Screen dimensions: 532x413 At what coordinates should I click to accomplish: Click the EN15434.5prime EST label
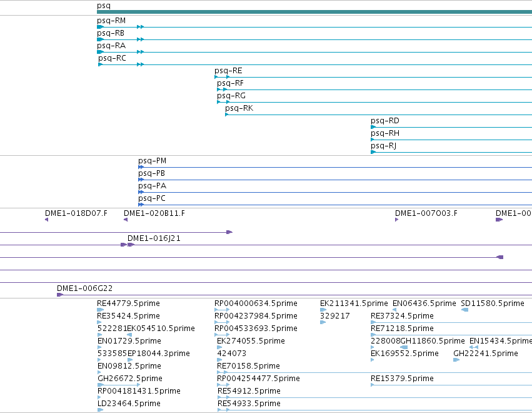point(501,341)
